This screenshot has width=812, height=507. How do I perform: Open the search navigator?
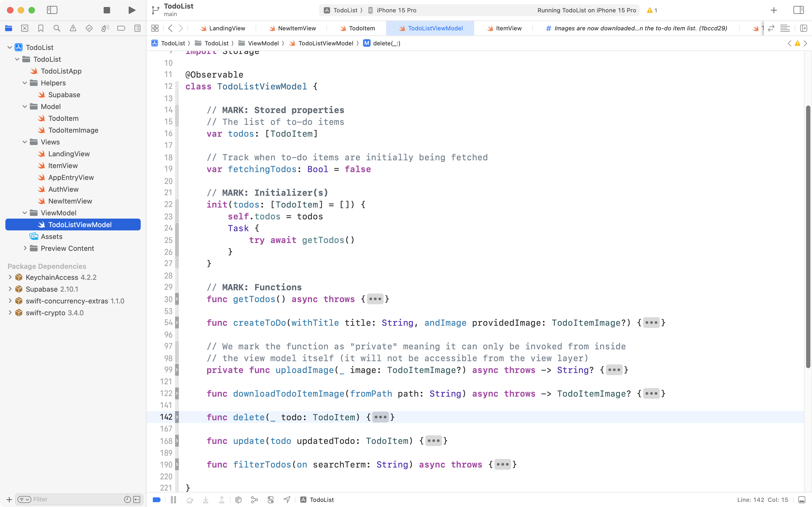(x=57, y=28)
